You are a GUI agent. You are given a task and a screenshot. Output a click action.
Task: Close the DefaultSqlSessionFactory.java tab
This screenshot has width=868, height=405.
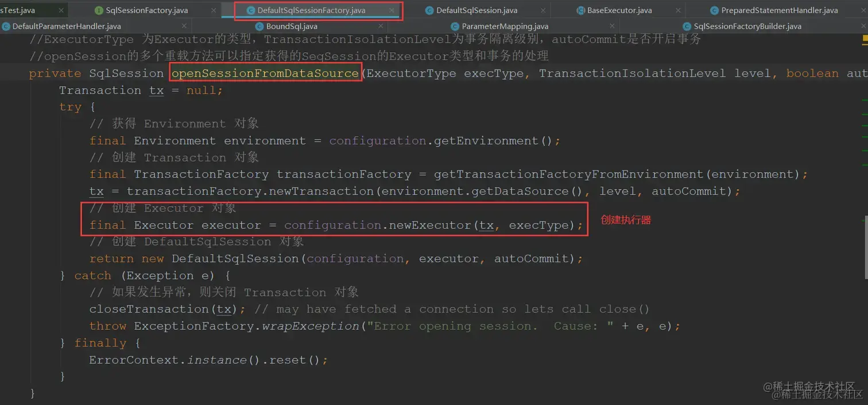[x=392, y=10]
